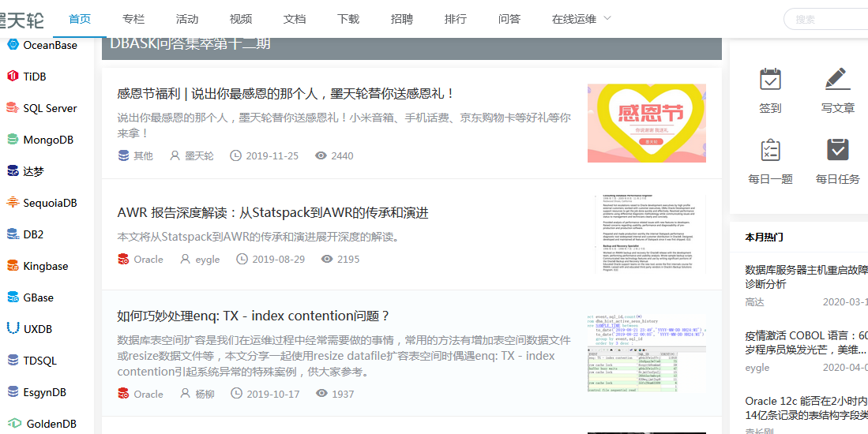The image size is (868, 434).
Task: Click the DB2 icon in sidebar
Action: tap(13, 234)
